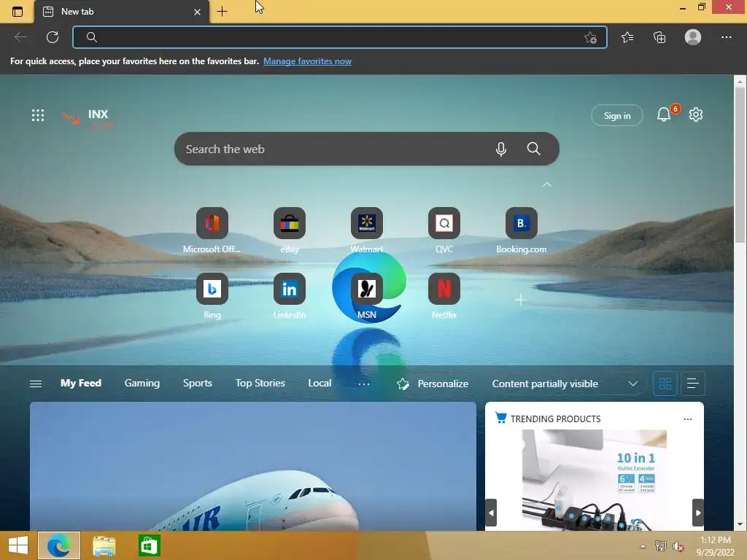Image resolution: width=747 pixels, height=560 pixels.
Task: Open the Booking.com quick link
Action: click(521, 231)
